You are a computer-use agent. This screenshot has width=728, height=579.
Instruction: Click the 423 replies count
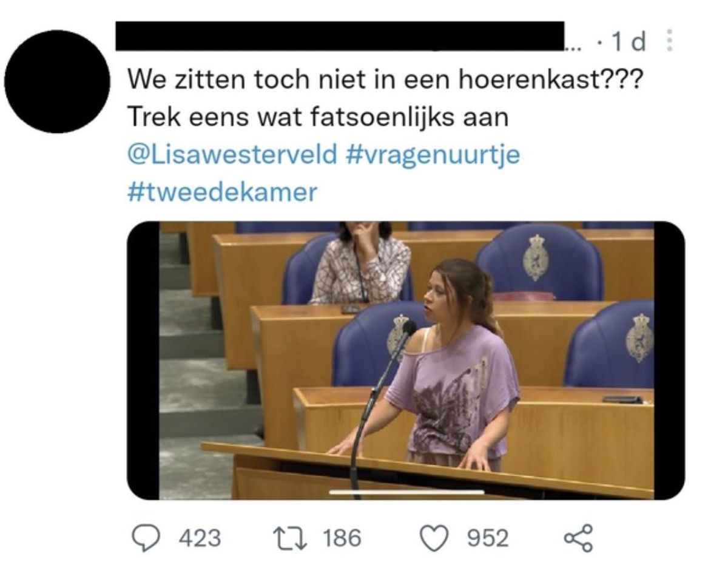[200, 538]
